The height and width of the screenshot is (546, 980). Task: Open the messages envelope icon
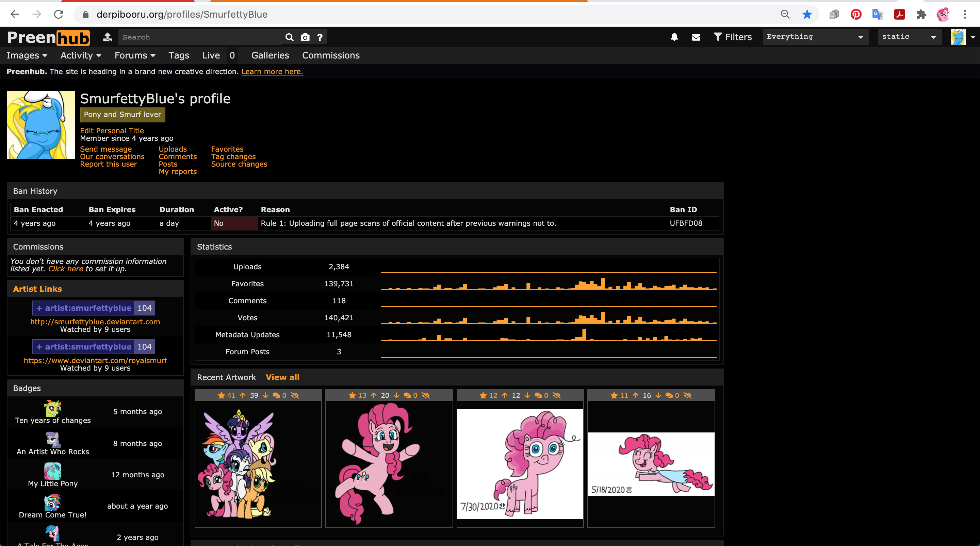click(x=696, y=37)
